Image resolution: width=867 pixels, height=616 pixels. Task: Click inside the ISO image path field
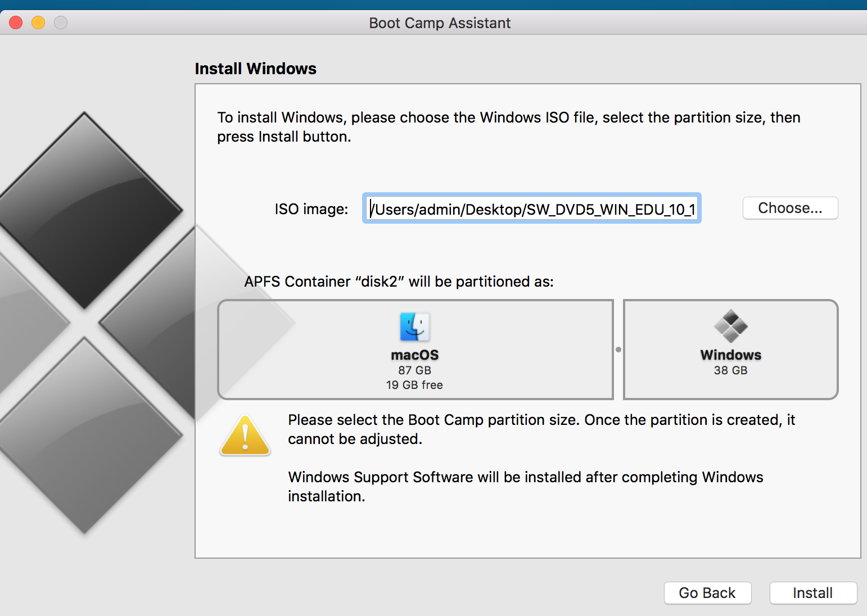pyautogui.click(x=532, y=209)
